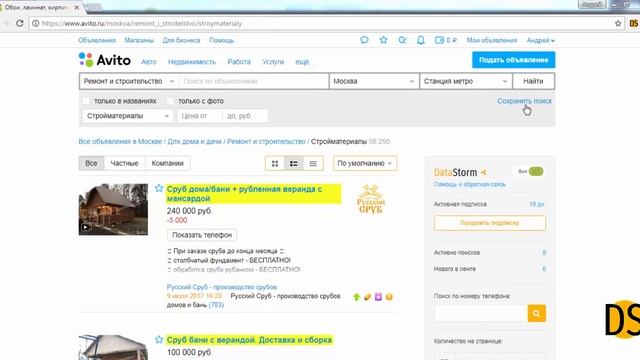The width and height of the screenshot is (640, 360).
Task: Click 'Показать телефон' on first listing
Action: click(x=202, y=235)
